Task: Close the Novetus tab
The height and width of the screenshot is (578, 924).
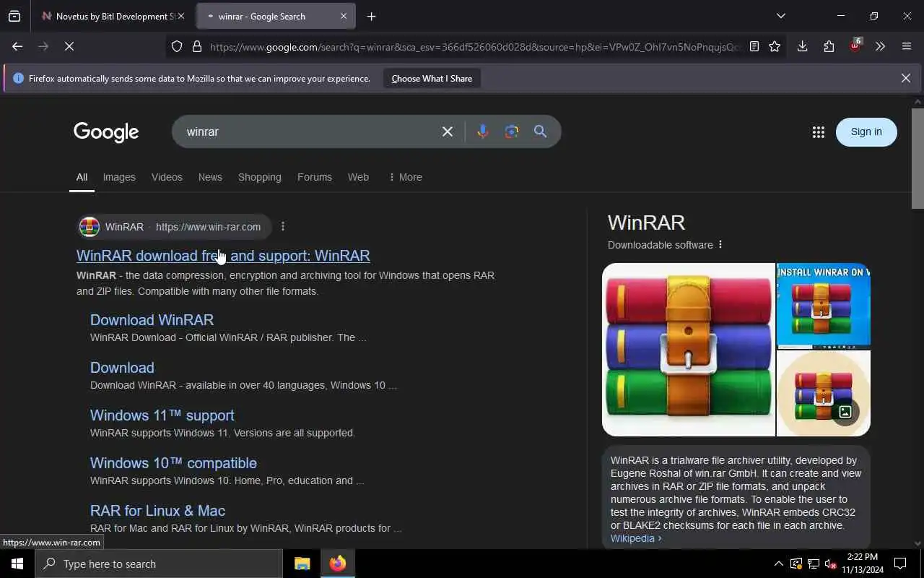Action: (x=180, y=16)
